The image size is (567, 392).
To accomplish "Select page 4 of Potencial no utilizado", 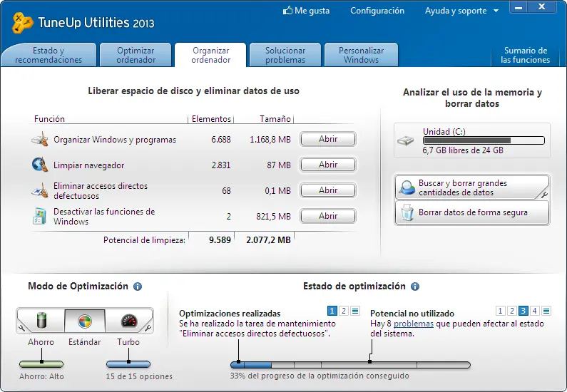I will [x=535, y=311].
